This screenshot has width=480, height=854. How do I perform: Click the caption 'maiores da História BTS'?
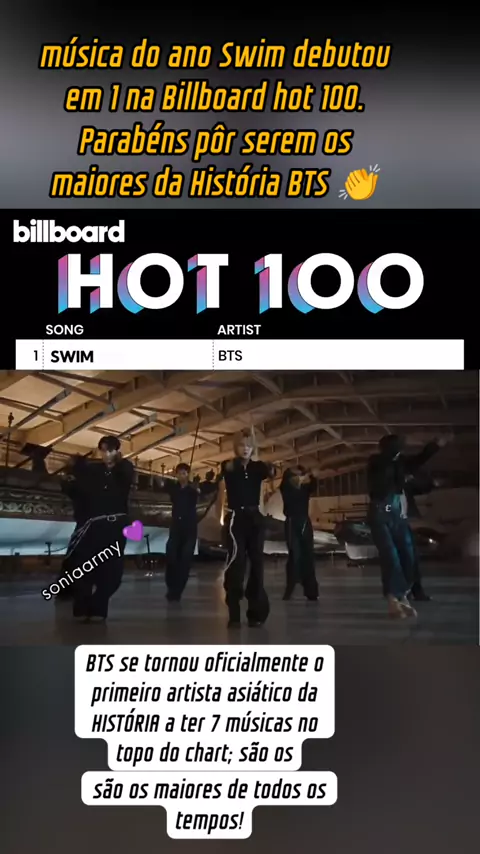pyautogui.click(x=190, y=184)
